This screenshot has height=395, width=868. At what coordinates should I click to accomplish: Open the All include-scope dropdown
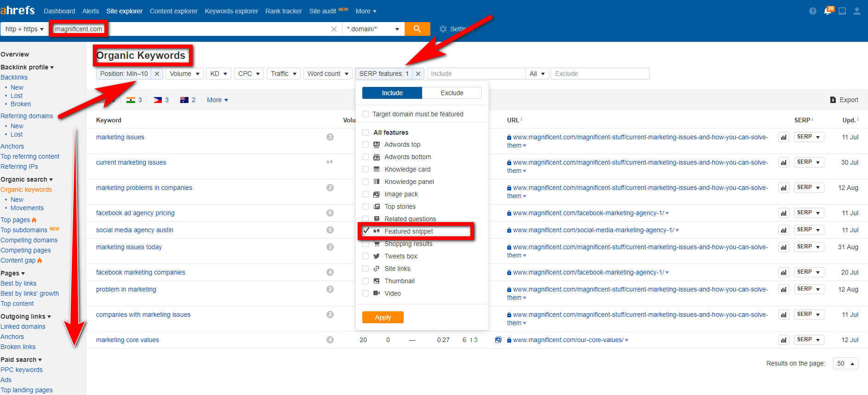537,74
